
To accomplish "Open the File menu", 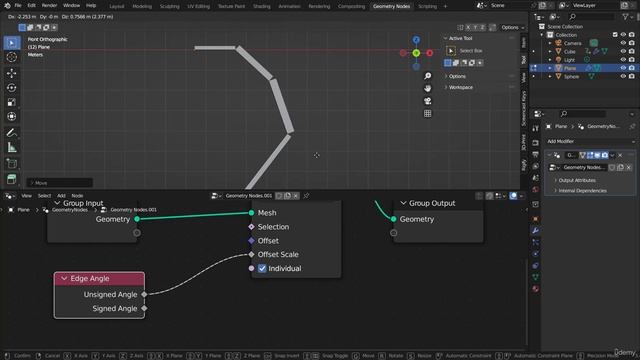I will click(18, 6).
